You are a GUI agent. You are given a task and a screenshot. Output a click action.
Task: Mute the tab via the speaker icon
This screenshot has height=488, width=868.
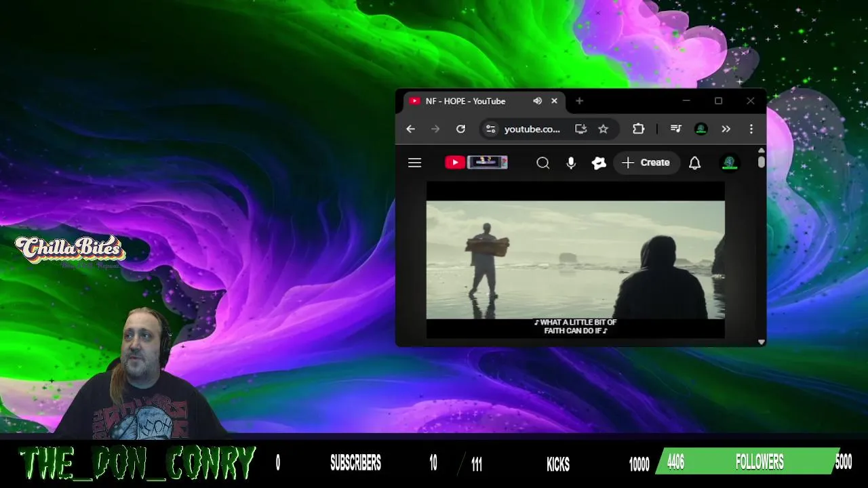coord(537,101)
